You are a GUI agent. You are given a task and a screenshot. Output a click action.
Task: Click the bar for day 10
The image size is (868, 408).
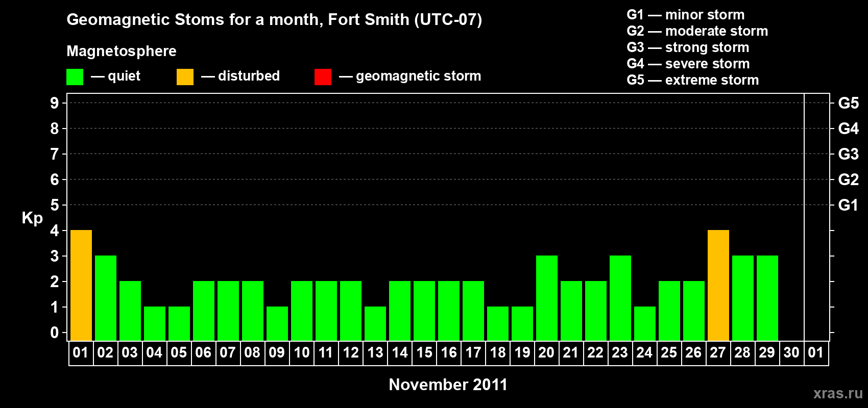pyautogui.click(x=302, y=311)
